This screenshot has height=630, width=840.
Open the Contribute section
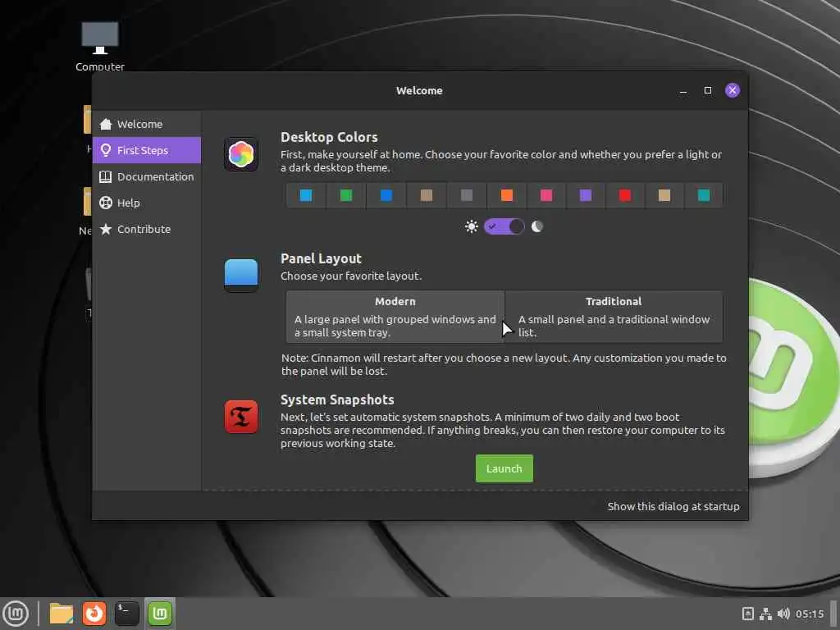[x=147, y=229]
